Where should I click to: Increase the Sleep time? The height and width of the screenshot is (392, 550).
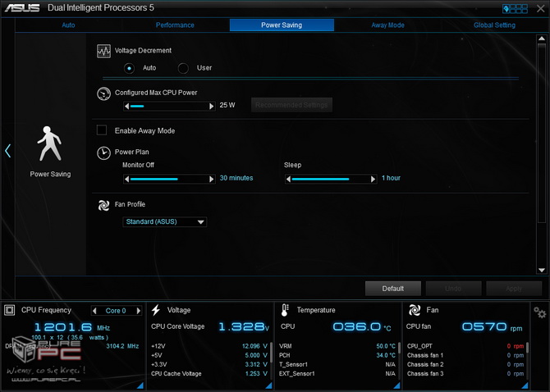(373, 180)
